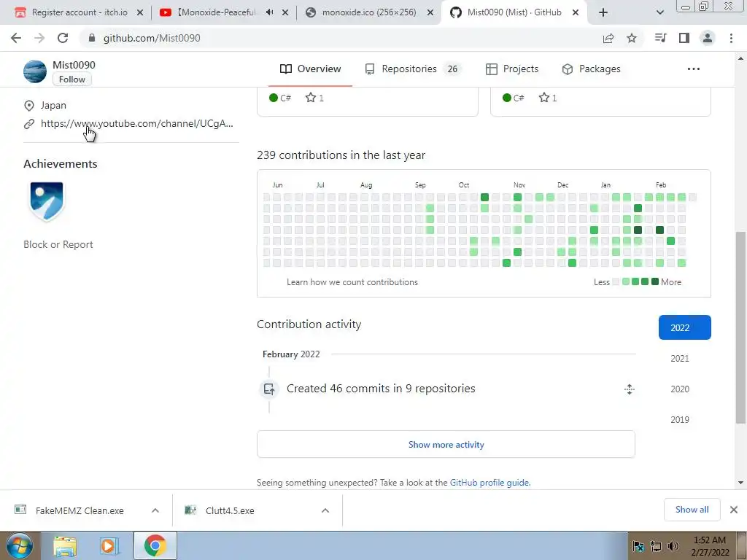Open the Chrome three-dot menu
The width and height of the screenshot is (747, 560).
coord(731,38)
